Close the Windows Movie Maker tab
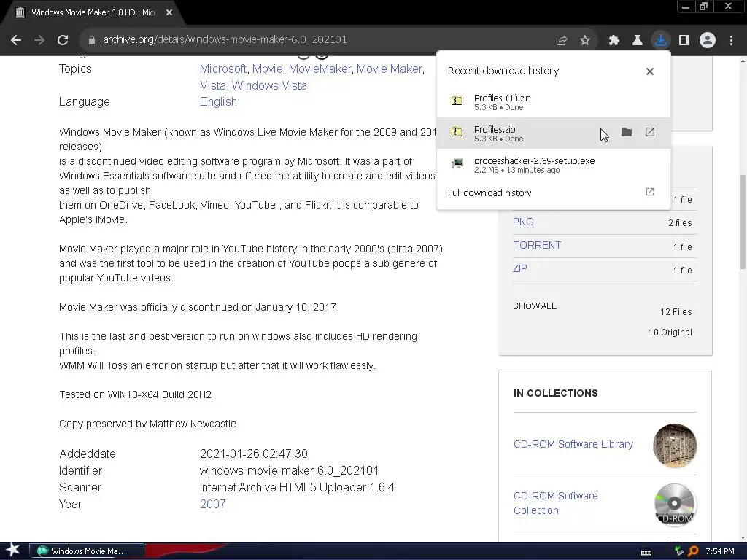 [169, 13]
